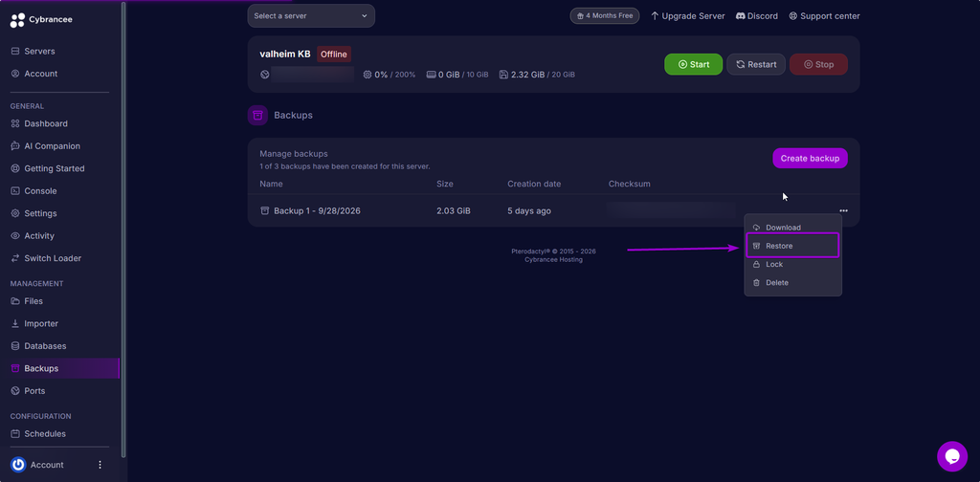Click the Activity eye icon
The image size is (980, 482).
coord(15,236)
